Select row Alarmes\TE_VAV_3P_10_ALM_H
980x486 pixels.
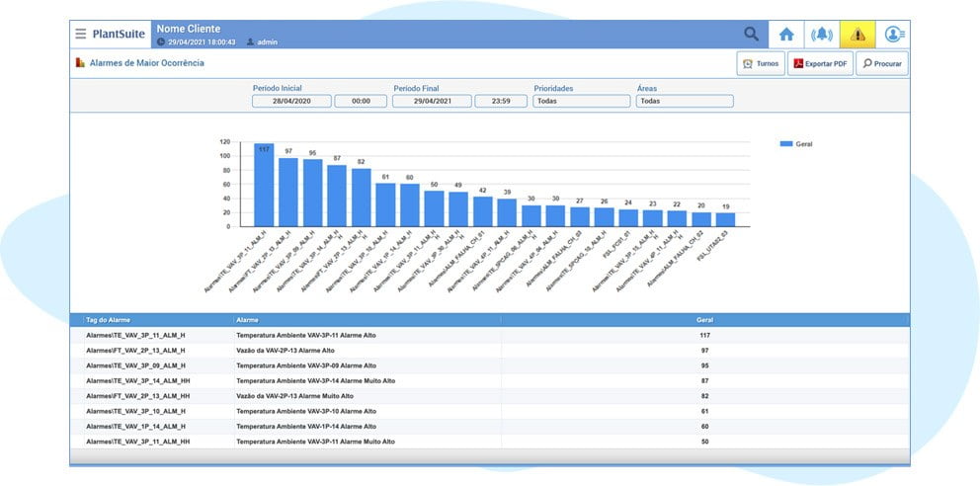(x=489, y=411)
